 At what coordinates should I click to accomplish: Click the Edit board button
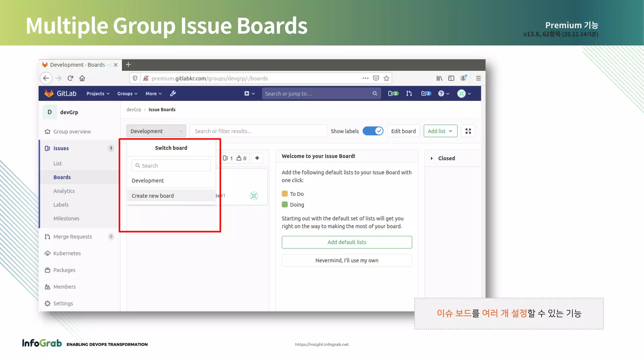(403, 131)
